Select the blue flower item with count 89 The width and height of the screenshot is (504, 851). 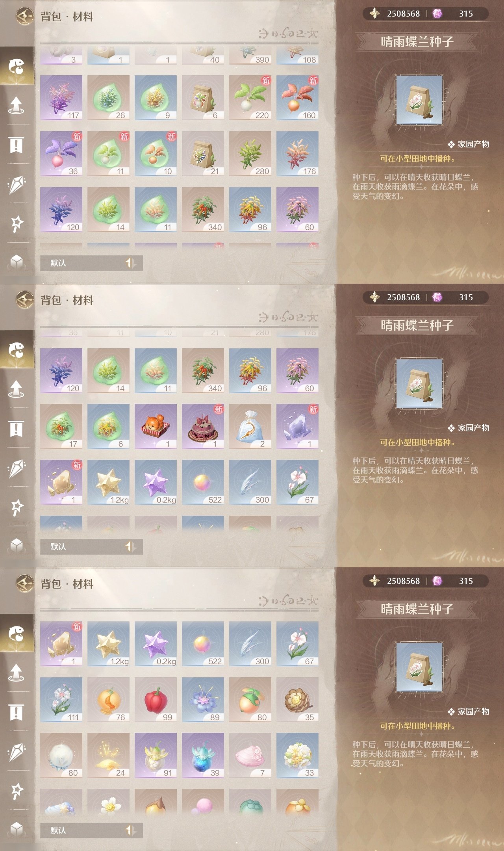(203, 700)
